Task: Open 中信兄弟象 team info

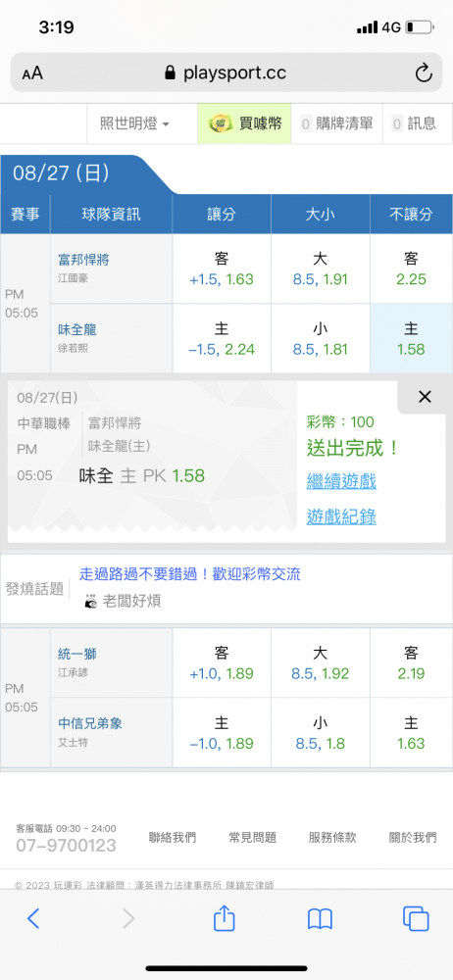Action: point(90,724)
